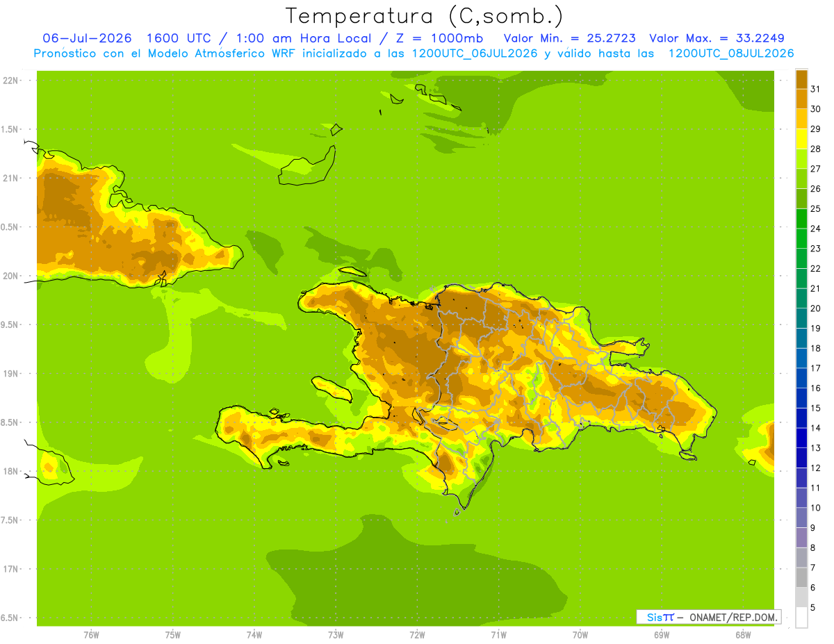Click the brown top swatch above 31
834x644 pixels.
click(801, 79)
